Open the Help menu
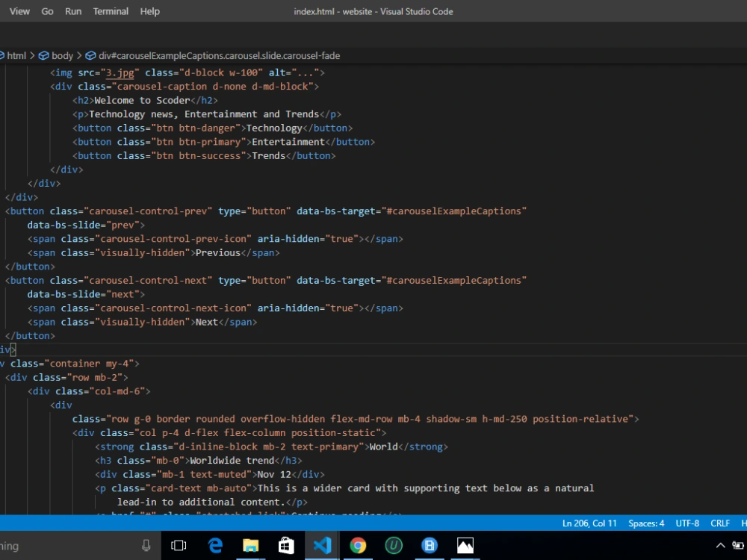Screen dimensions: 747x560 pyautogui.click(x=149, y=11)
